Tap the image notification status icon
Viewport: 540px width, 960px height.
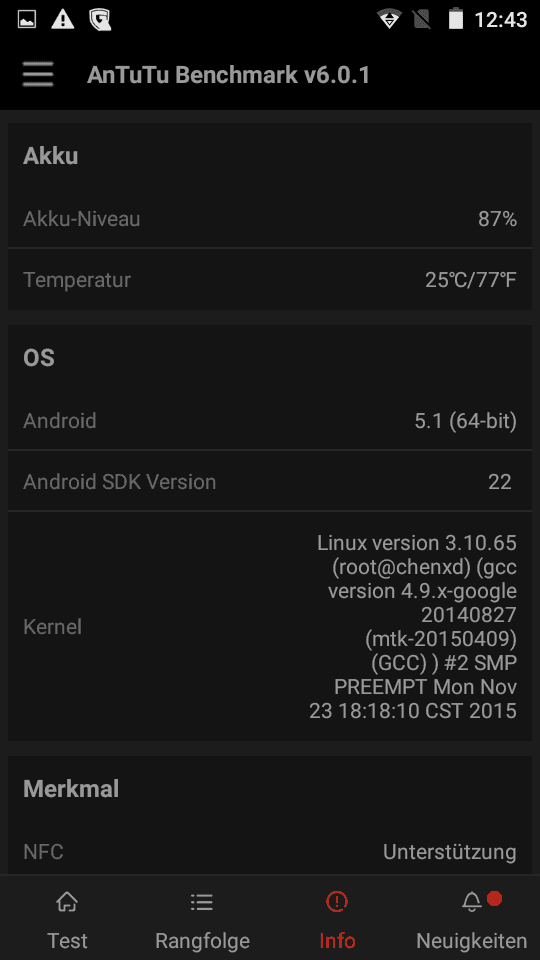point(26,20)
